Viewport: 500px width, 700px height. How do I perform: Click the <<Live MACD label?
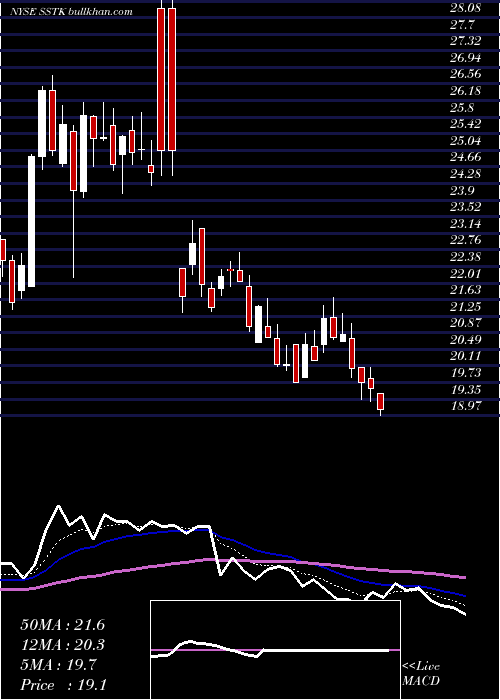coord(421,674)
